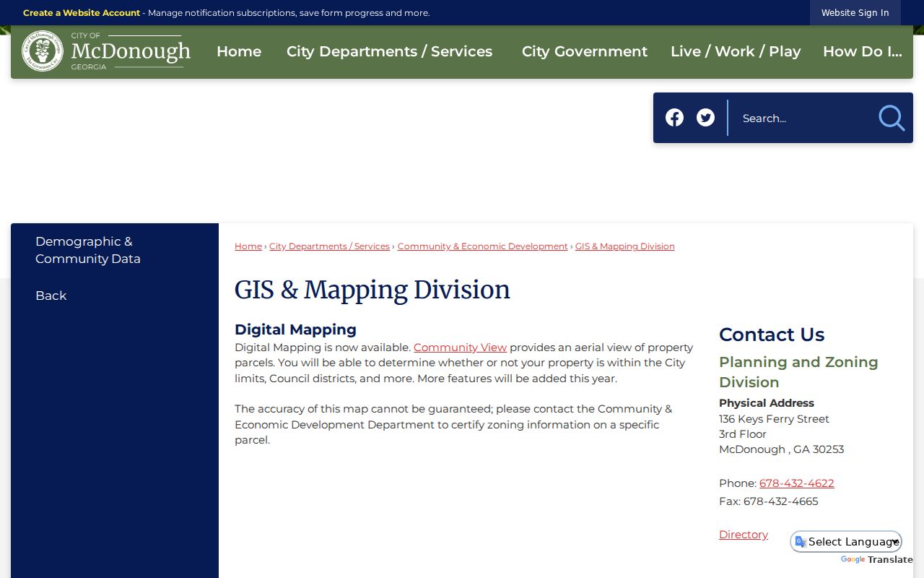Click Community & Economic Development breadcrumb
This screenshot has height=578, width=924.
click(x=482, y=246)
